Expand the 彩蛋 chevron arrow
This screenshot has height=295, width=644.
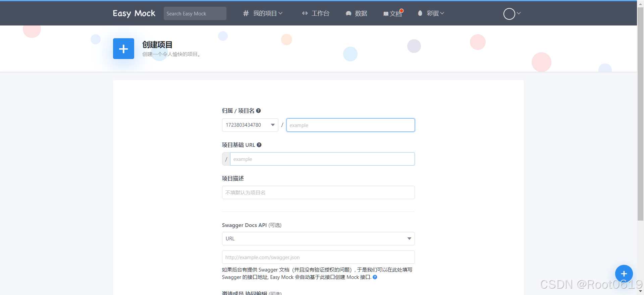(442, 13)
